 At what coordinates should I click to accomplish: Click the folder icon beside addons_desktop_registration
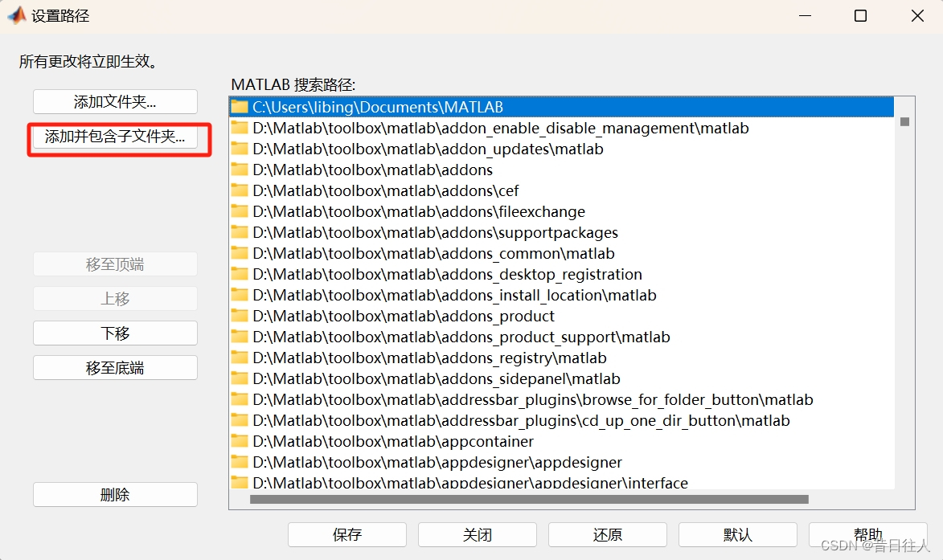click(240, 274)
